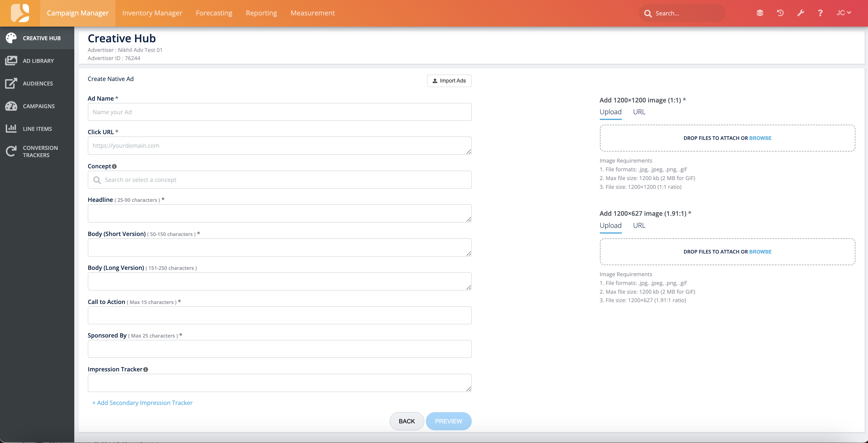Click the Creative Hub palette icon
This screenshot has height=443, width=868.
[11, 38]
